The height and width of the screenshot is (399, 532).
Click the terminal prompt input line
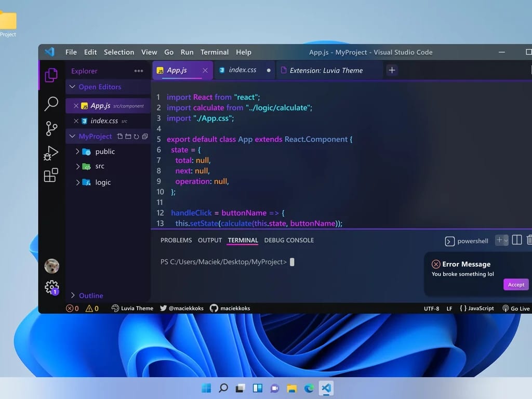tap(228, 262)
